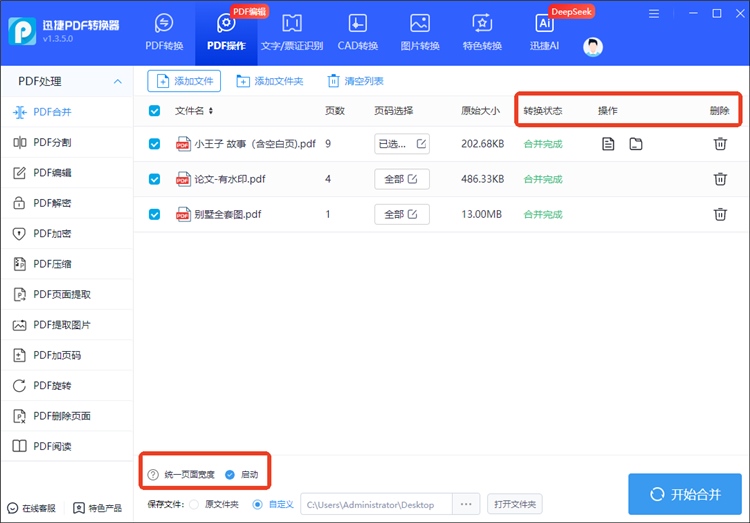Select PDF删除页面 in the sidebar
Image resolution: width=750 pixels, height=523 pixels.
tap(67, 416)
